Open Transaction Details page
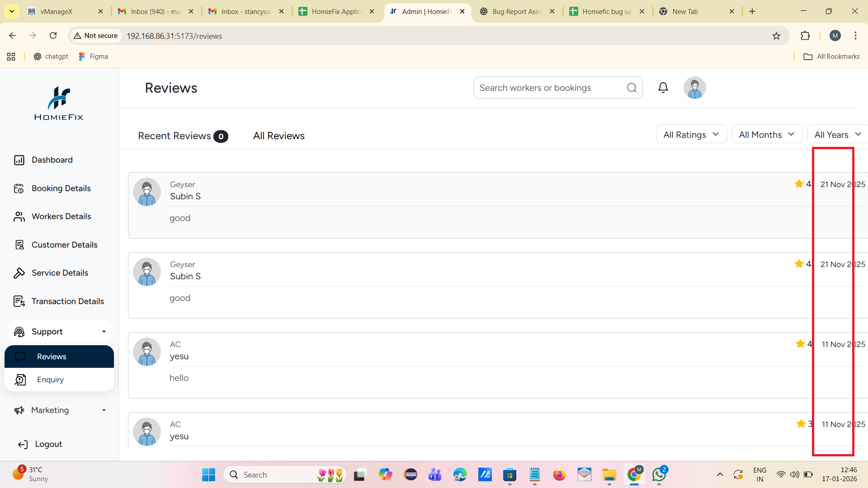The width and height of the screenshot is (868, 488). click(67, 301)
